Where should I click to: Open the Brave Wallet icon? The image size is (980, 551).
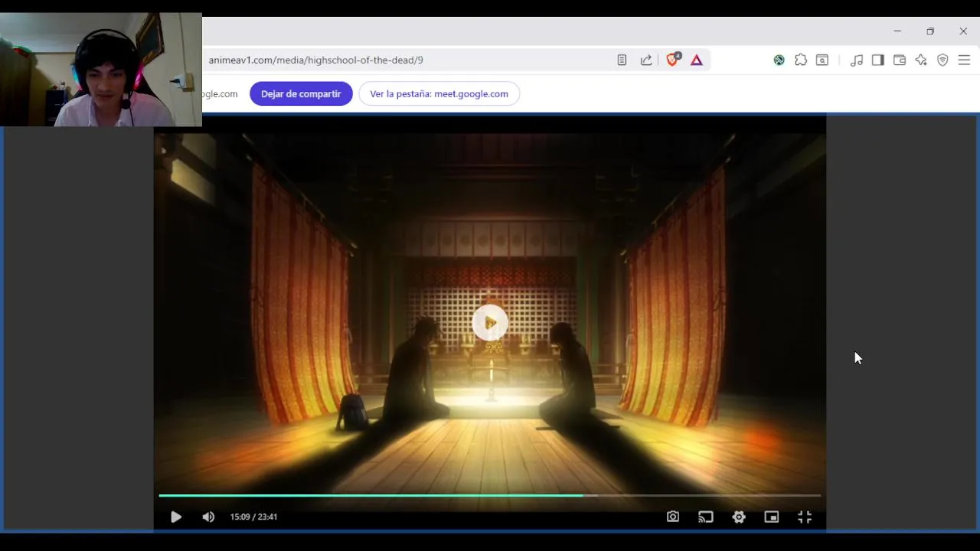click(900, 60)
